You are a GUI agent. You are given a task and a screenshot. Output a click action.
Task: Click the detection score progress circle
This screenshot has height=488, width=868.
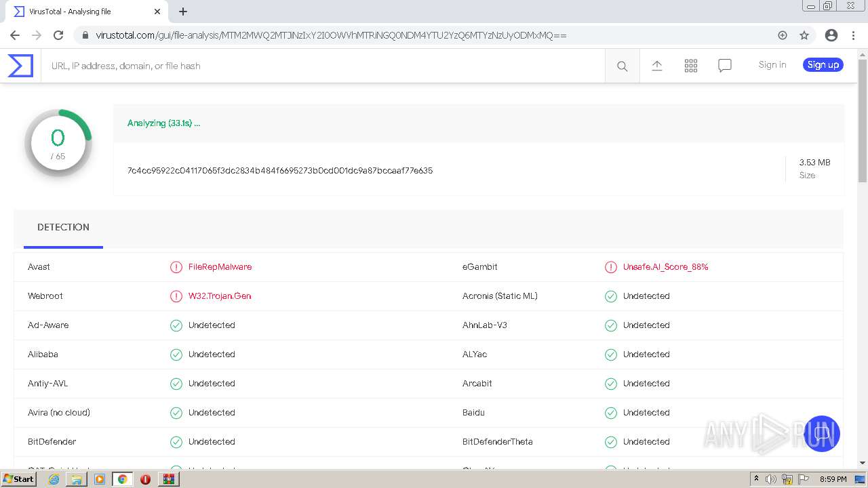58,144
